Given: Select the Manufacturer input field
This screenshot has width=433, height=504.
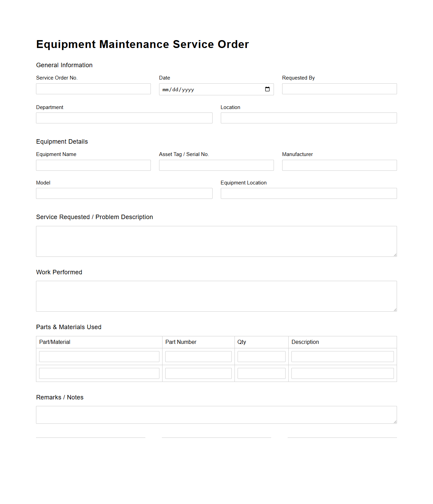Looking at the screenshot, I should [x=339, y=165].
